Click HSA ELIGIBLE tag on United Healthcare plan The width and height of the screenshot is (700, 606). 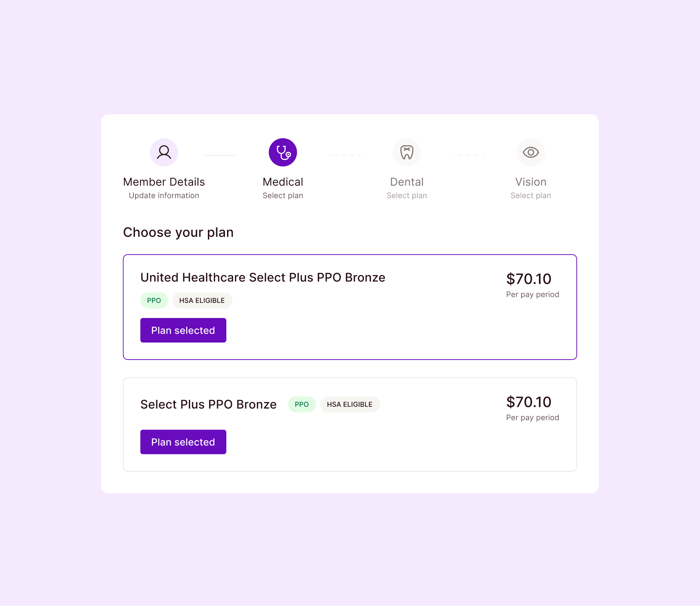(x=202, y=300)
